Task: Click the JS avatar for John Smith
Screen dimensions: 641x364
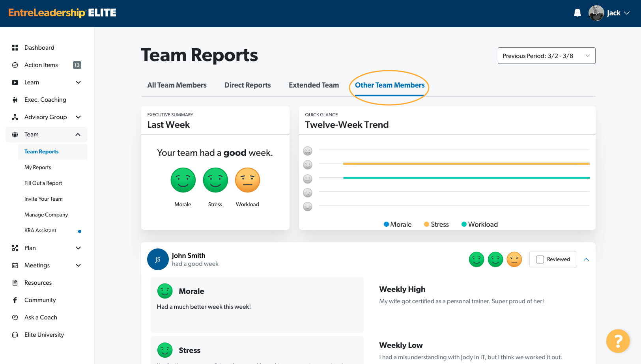Action: (158, 259)
